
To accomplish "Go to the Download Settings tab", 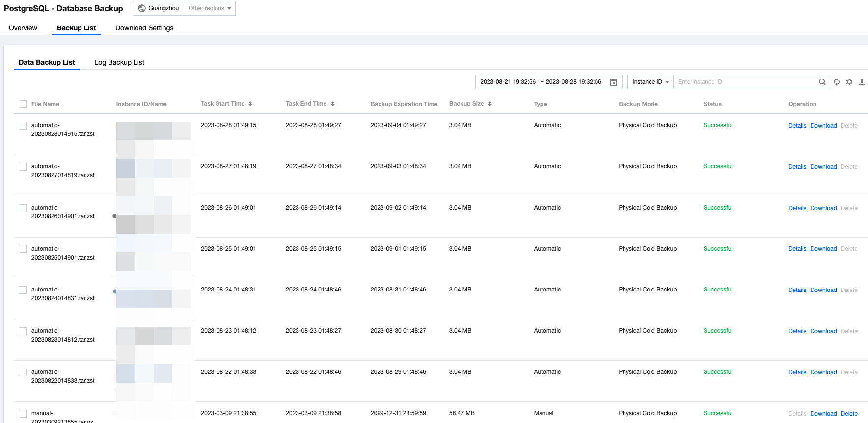I will pyautogui.click(x=144, y=28).
